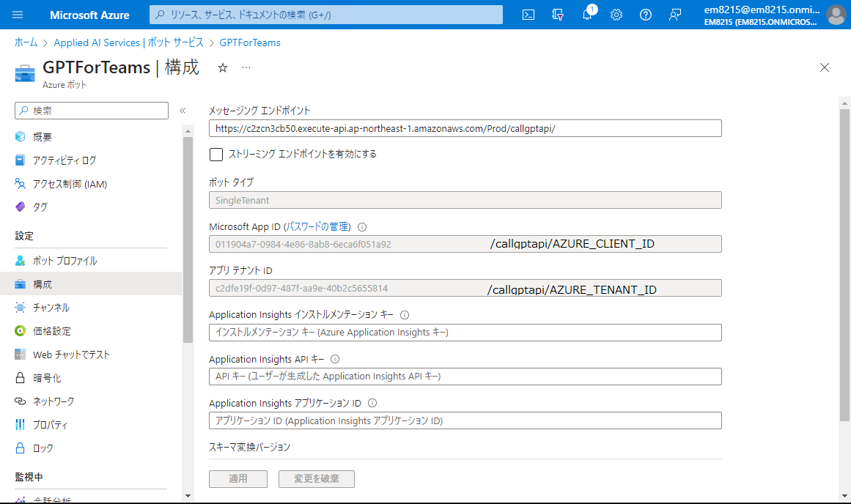Click the プロパティ icon in the sidebar
The image size is (851, 504).
point(20,425)
